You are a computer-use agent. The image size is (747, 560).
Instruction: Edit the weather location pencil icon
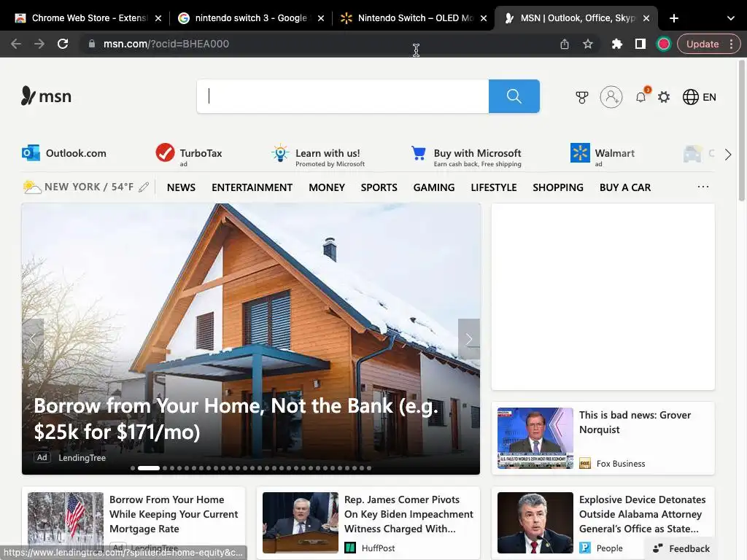(144, 187)
